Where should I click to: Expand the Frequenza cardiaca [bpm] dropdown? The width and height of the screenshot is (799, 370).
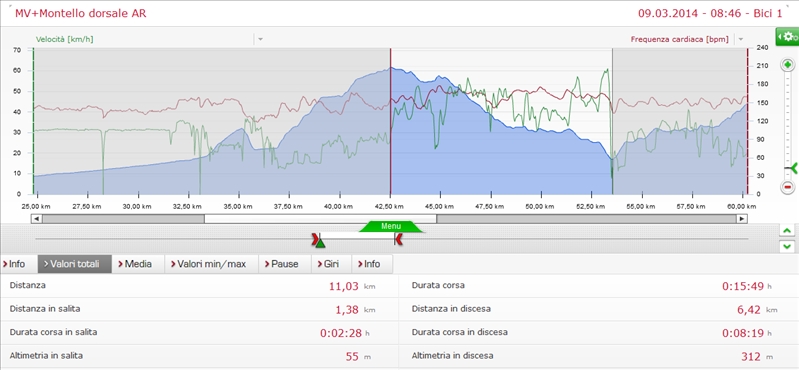(x=740, y=39)
